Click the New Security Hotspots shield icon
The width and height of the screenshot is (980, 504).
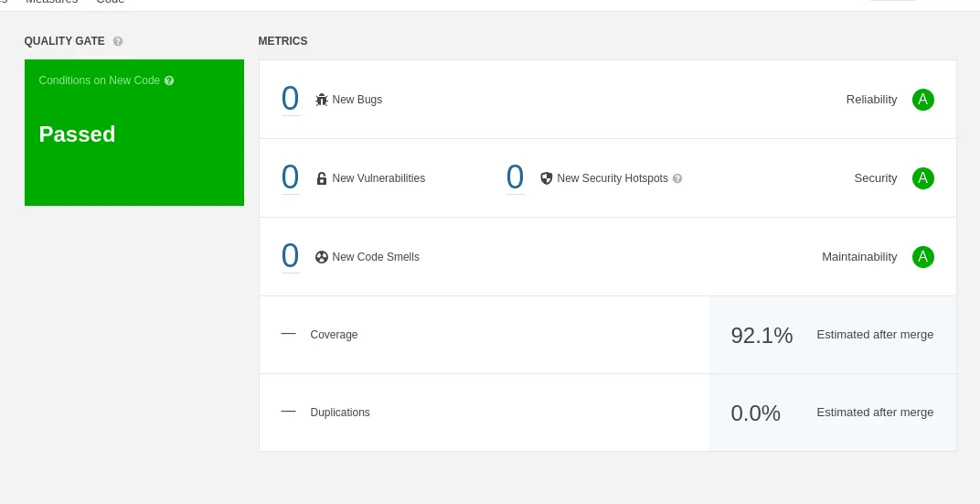click(547, 178)
